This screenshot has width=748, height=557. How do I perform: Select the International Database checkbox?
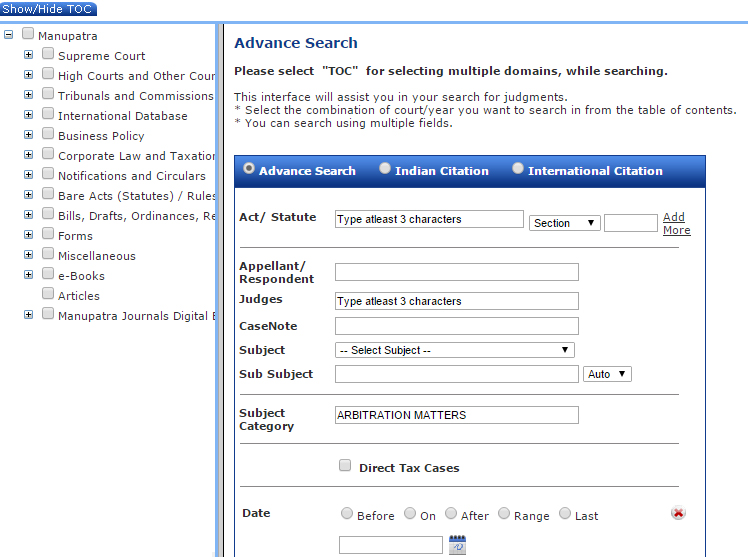pyautogui.click(x=48, y=113)
